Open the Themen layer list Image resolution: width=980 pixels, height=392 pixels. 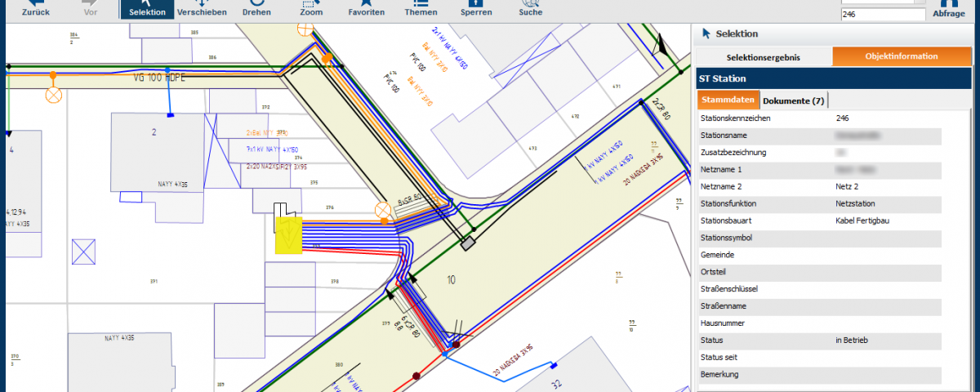pos(421,8)
